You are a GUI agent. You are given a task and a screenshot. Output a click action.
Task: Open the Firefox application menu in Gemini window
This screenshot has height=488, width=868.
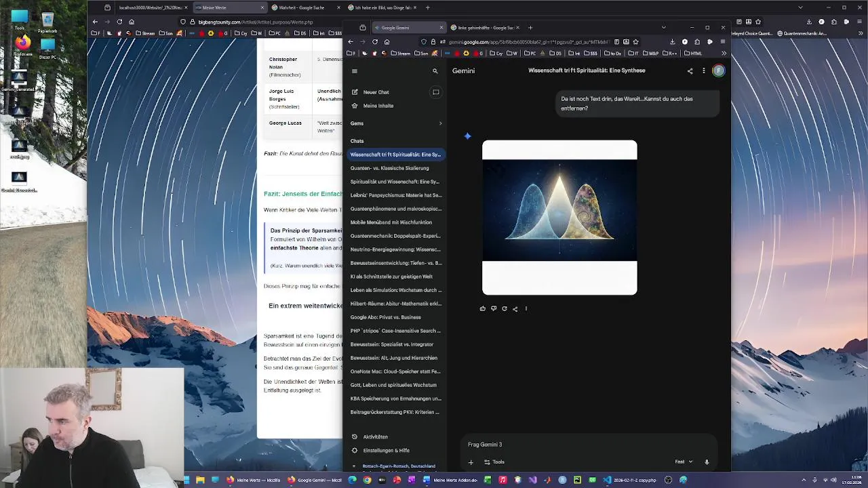pyautogui.click(x=723, y=41)
